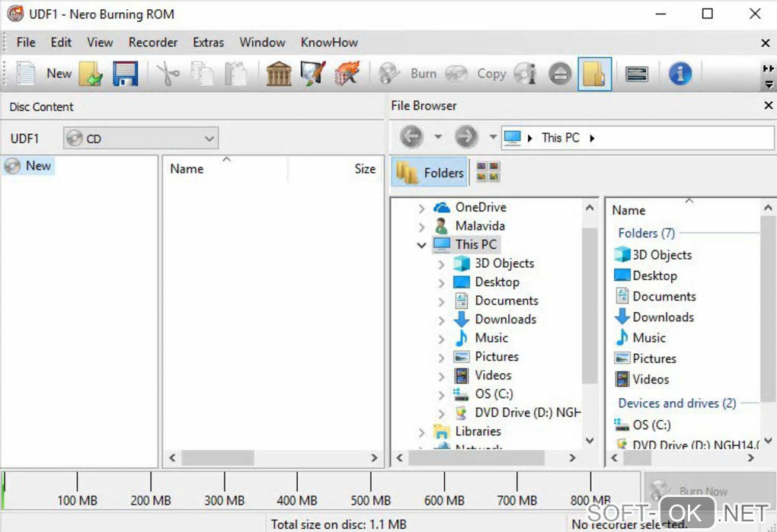Image resolution: width=777 pixels, height=532 pixels.
Task: Click the Copy disc icon in toolbar
Action: (456, 74)
